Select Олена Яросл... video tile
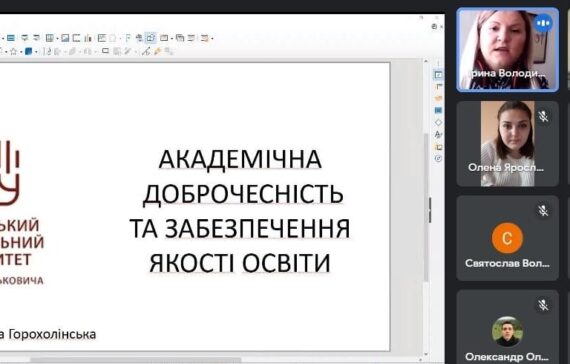This screenshot has height=364, width=570. [507, 144]
